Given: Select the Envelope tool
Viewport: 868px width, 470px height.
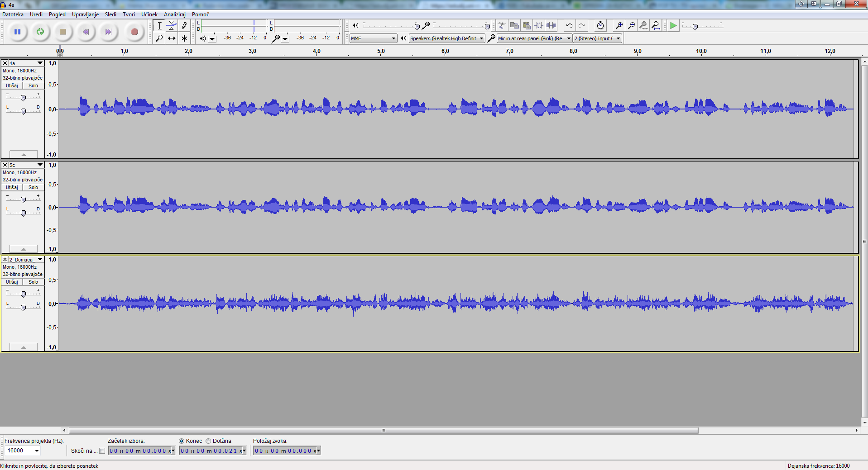Looking at the screenshot, I should point(172,25).
